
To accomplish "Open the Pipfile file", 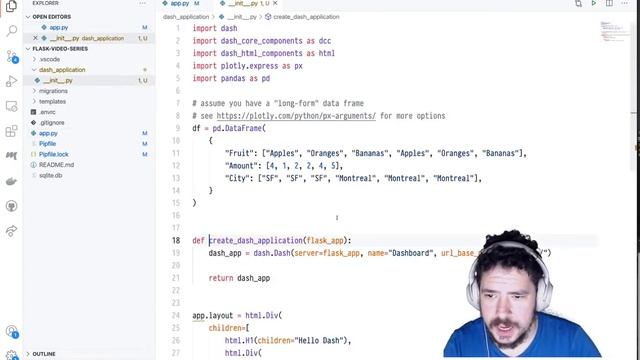I will [47, 144].
